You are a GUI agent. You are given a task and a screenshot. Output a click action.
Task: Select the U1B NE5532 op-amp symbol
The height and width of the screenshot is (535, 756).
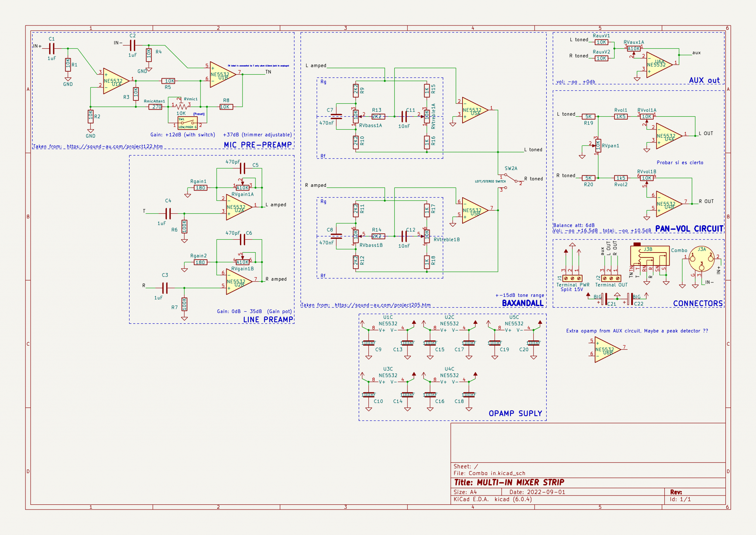[x=223, y=75]
